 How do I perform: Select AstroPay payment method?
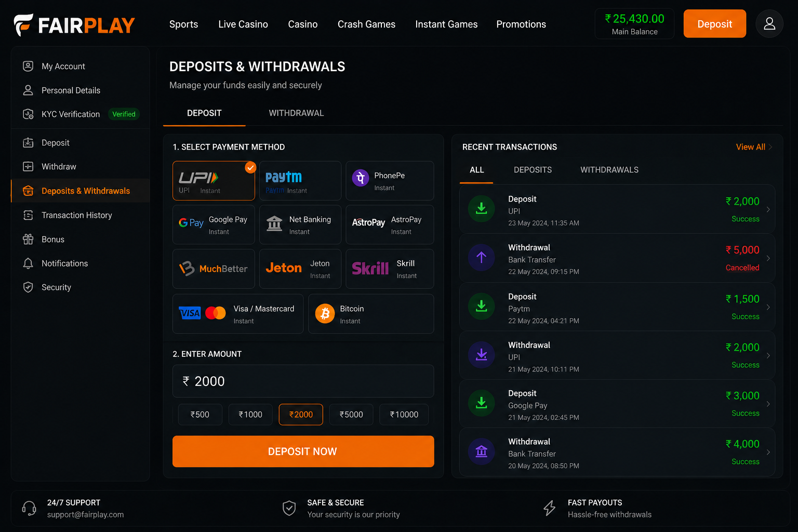[390, 224]
